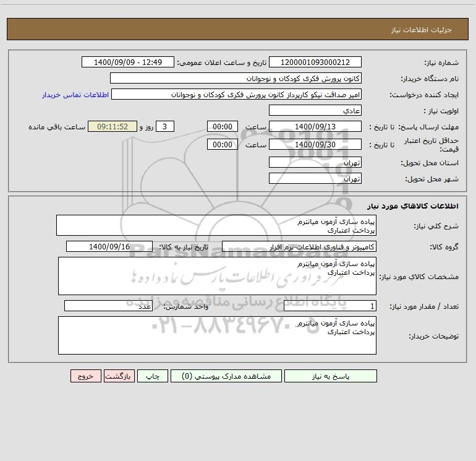Click توضیحات خریدار text area
The image size is (476, 461).
click(x=217, y=335)
